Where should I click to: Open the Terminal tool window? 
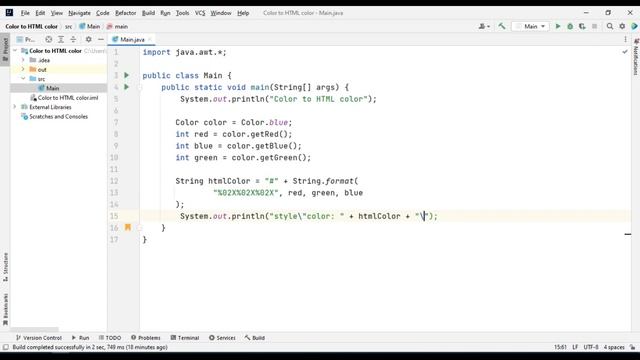tap(184, 338)
